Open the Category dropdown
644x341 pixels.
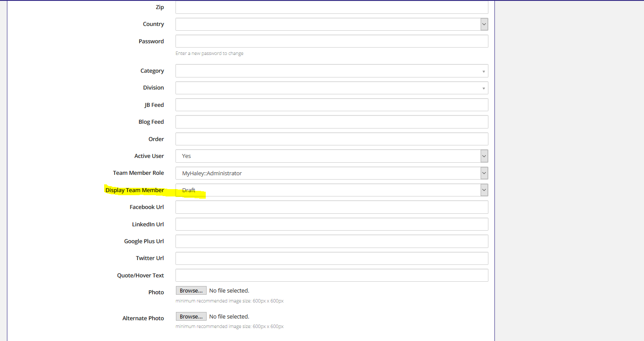click(x=332, y=71)
